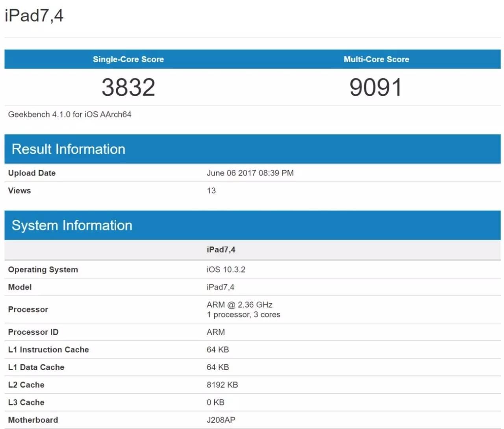The image size is (504, 429).
Task: Click the iPad7,4 column header in the table
Action: click(221, 250)
